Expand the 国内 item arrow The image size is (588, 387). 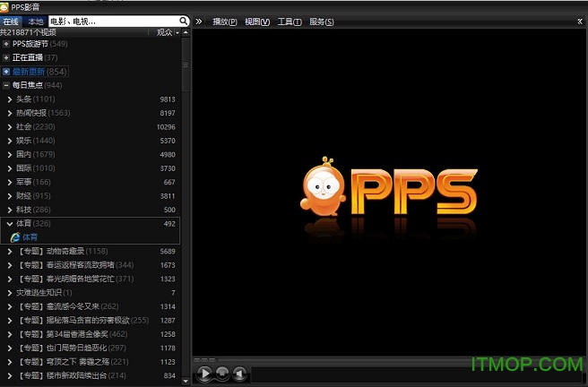click(10, 155)
